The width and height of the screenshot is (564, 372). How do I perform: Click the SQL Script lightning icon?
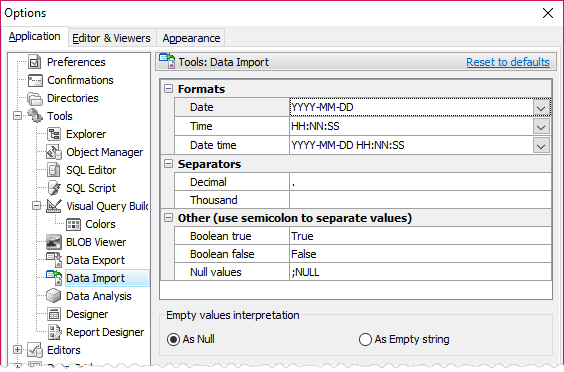(54, 188)
